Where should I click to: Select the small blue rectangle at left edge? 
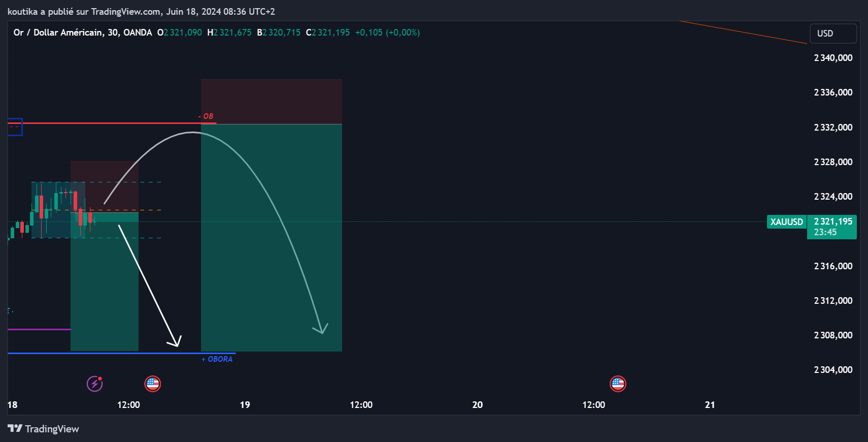(15, 127)
